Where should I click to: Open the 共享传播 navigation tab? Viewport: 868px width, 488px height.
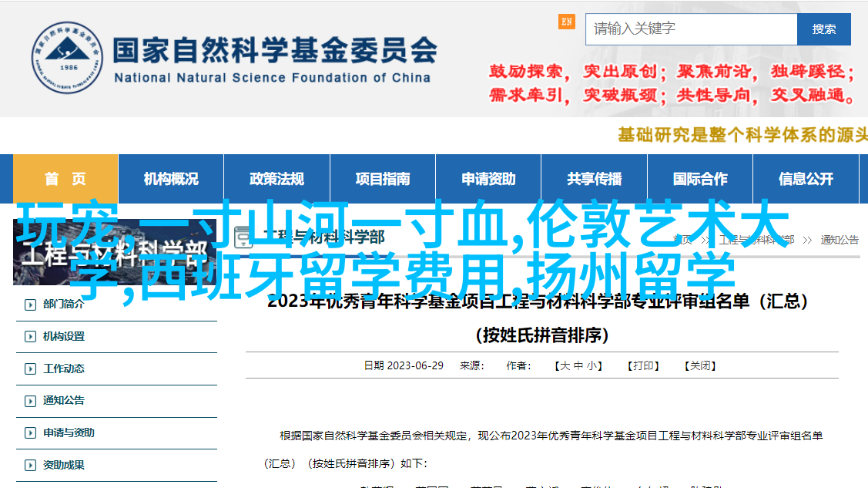[x=594, y=179]
